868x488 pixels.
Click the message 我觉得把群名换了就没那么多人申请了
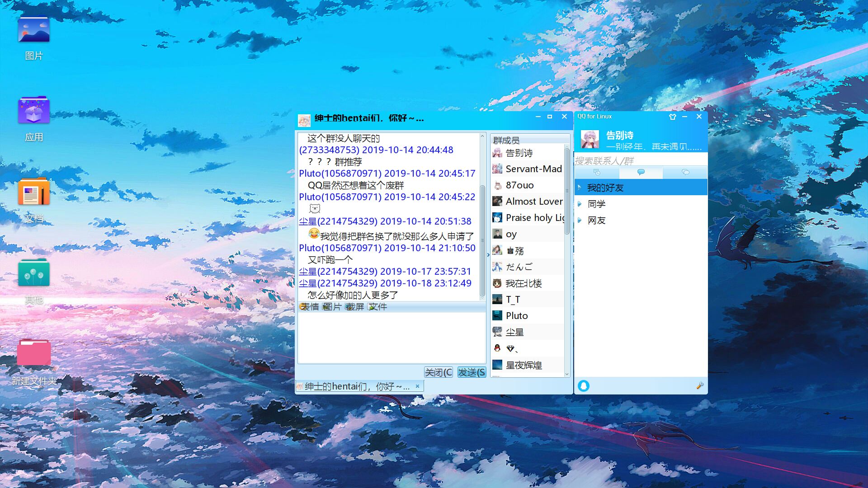pos(397,236)
